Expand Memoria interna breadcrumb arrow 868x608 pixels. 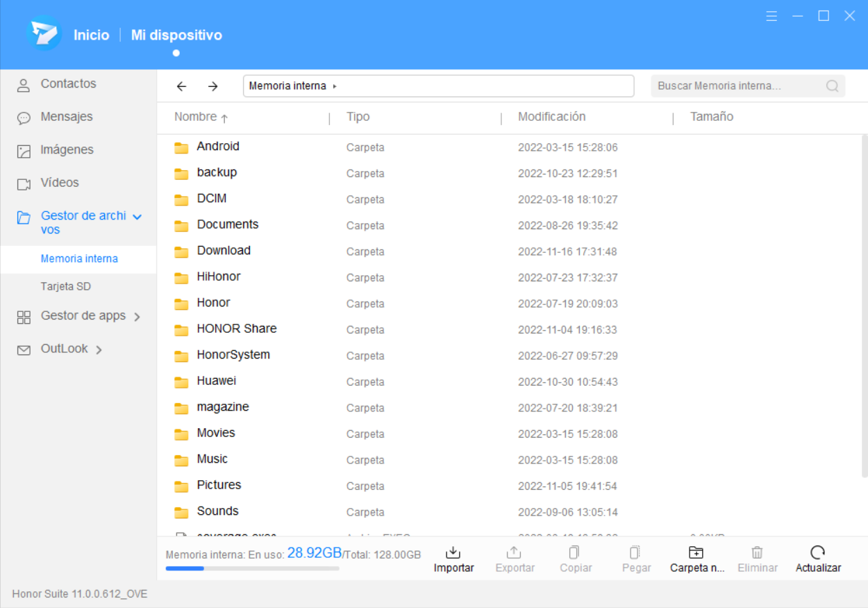335,87
